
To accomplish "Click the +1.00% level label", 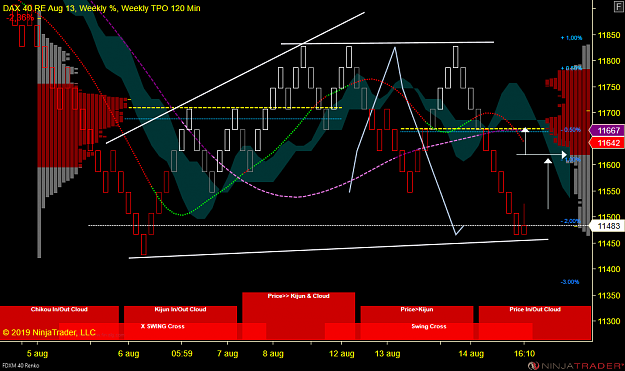I will (x=571, y=38).
